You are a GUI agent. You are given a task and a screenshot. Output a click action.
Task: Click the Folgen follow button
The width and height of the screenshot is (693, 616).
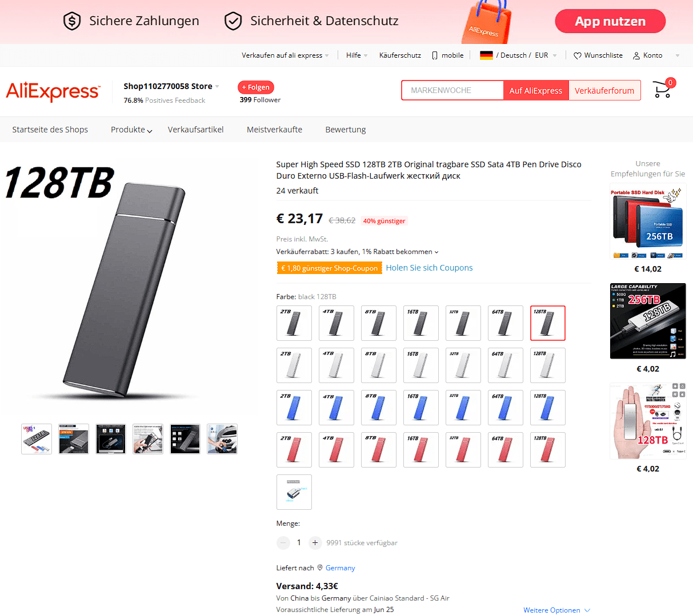pyautogui.click(x=256, y=87)
